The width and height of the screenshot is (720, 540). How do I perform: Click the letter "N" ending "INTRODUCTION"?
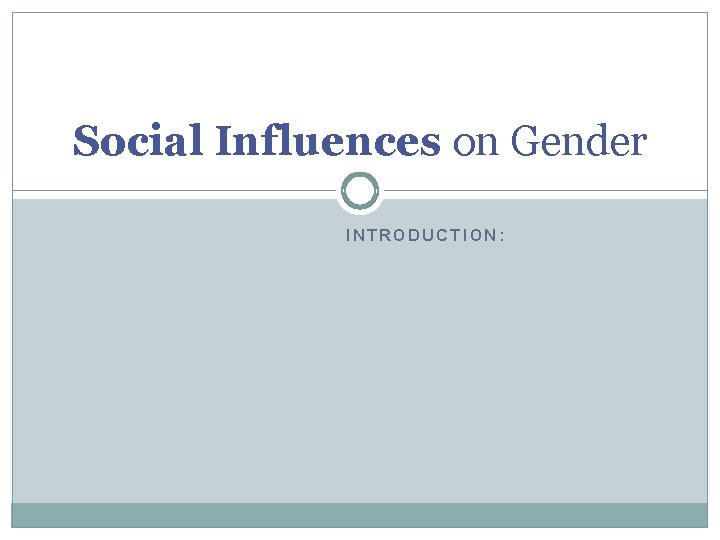pos(490,235)
